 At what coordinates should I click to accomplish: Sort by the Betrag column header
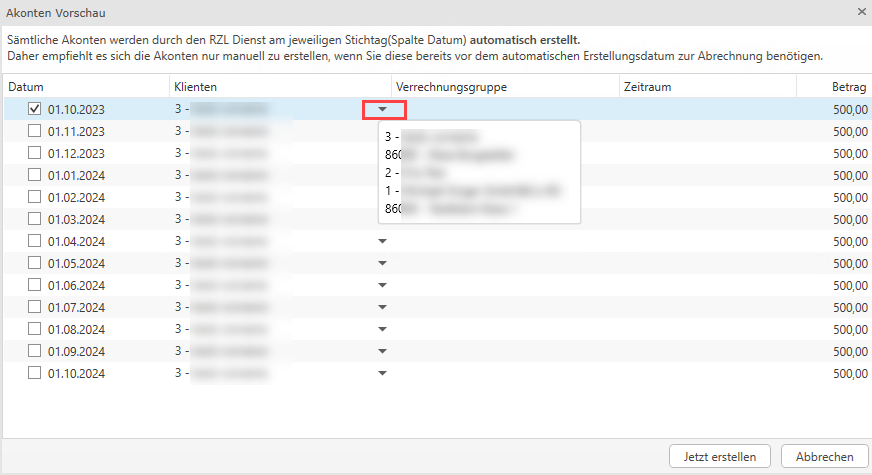point(849,87)
